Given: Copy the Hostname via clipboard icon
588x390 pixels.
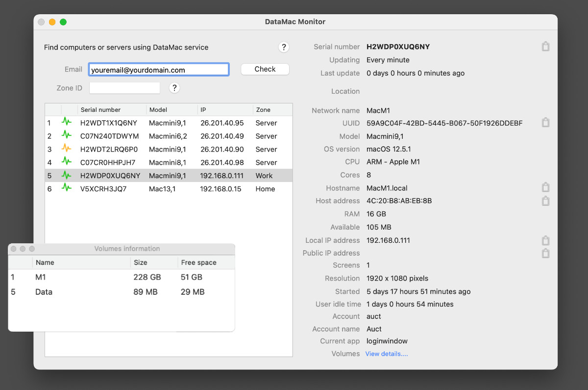Looking at the screenshot, I should pos(545,187).
